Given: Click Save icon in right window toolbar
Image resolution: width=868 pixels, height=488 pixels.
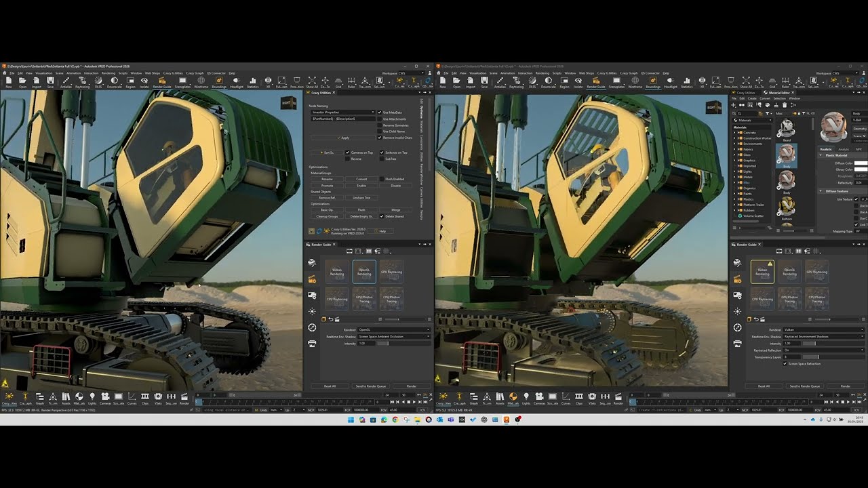Looking at the screenshot, I should [484, 82].
